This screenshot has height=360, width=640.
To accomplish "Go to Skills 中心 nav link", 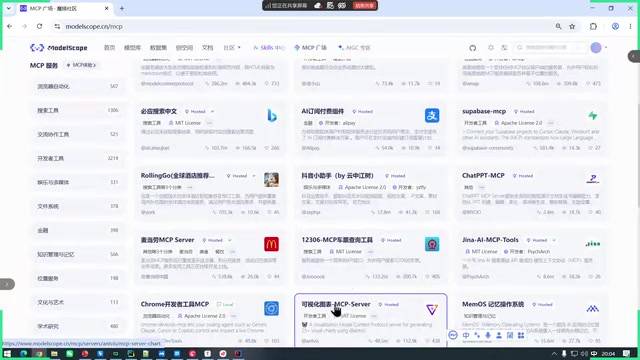I will [269, 48].
